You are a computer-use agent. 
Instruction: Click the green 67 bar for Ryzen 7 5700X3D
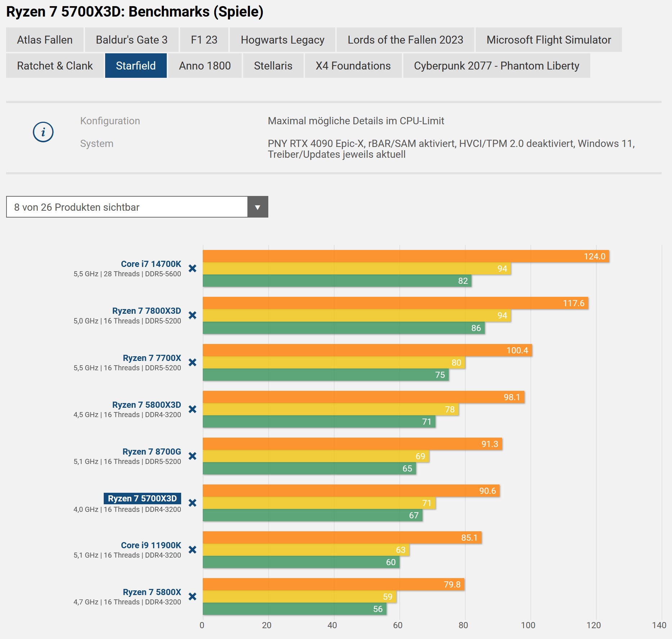tap(313, 515)
